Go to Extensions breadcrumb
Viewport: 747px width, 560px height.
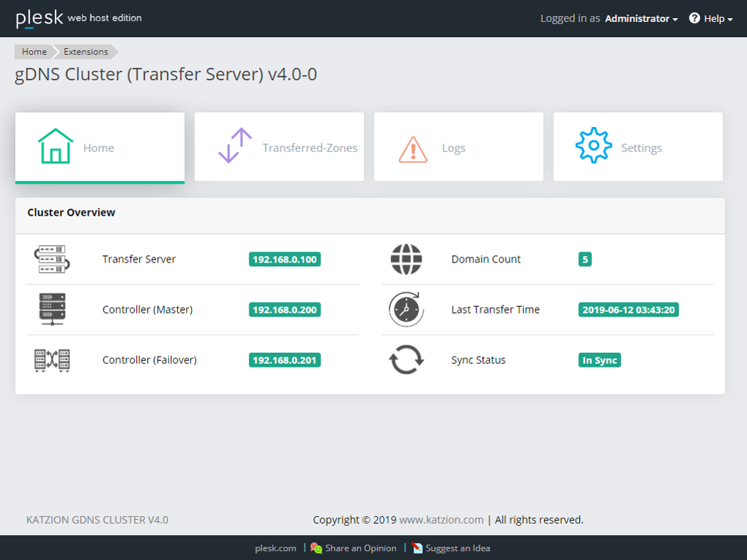(86, 52)
